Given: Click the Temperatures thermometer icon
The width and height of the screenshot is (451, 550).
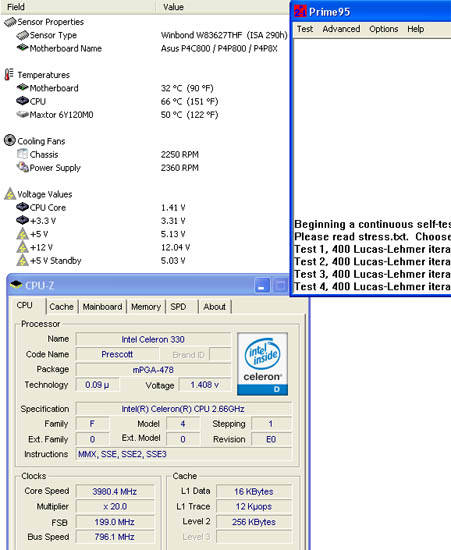Looking at the screenshot, I should pyautogui.click(x=9, y=74).
